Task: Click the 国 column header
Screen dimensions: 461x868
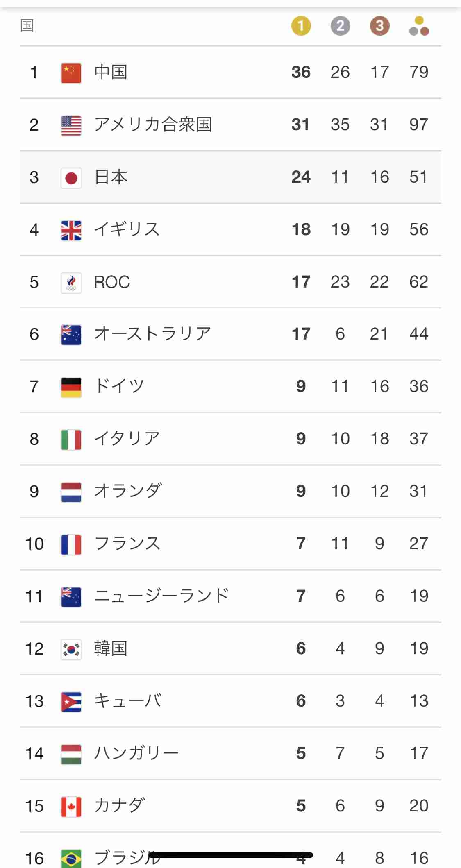Action: coord(27,26)
